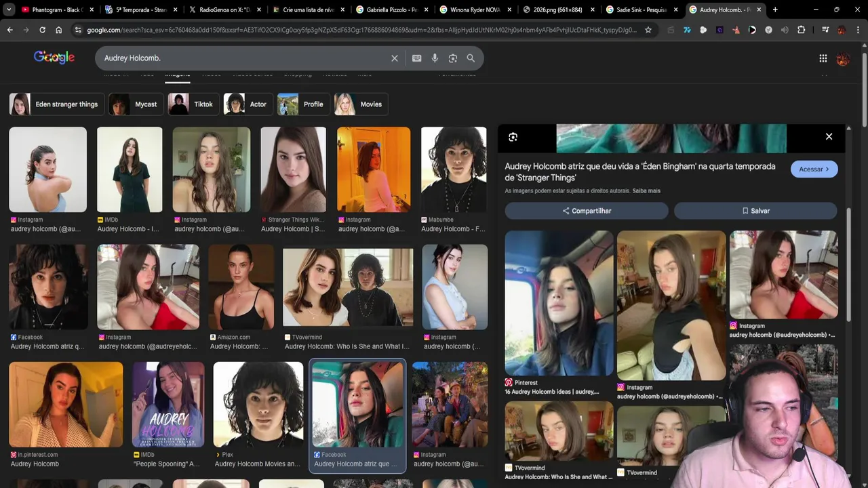
Task: Open a new browser tab
Action: (x=775, y=9)
